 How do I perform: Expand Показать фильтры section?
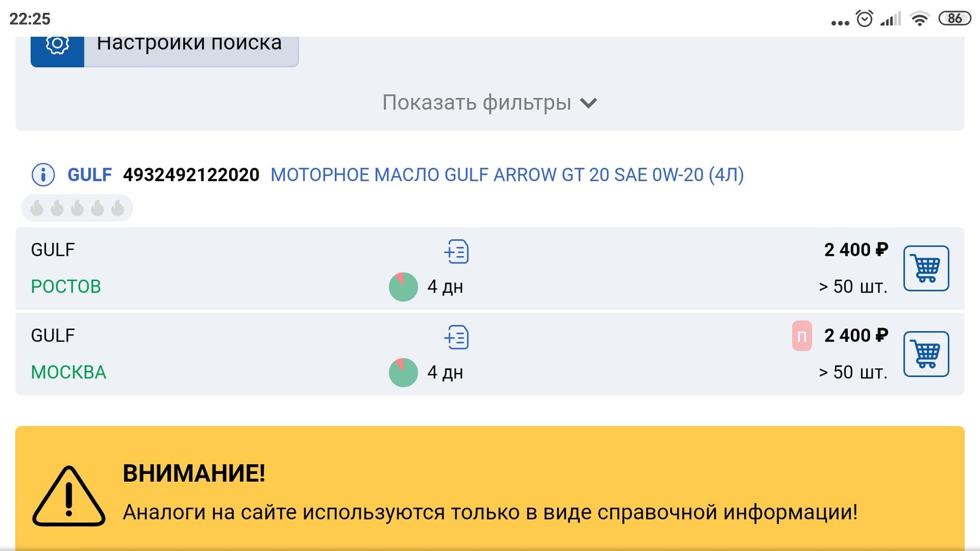pyautogui.click(x=489, y=103)
